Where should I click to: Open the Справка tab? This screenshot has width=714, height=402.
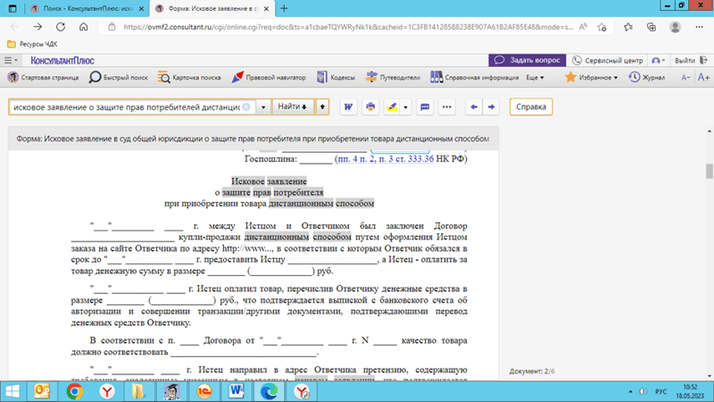click(530, 107)
